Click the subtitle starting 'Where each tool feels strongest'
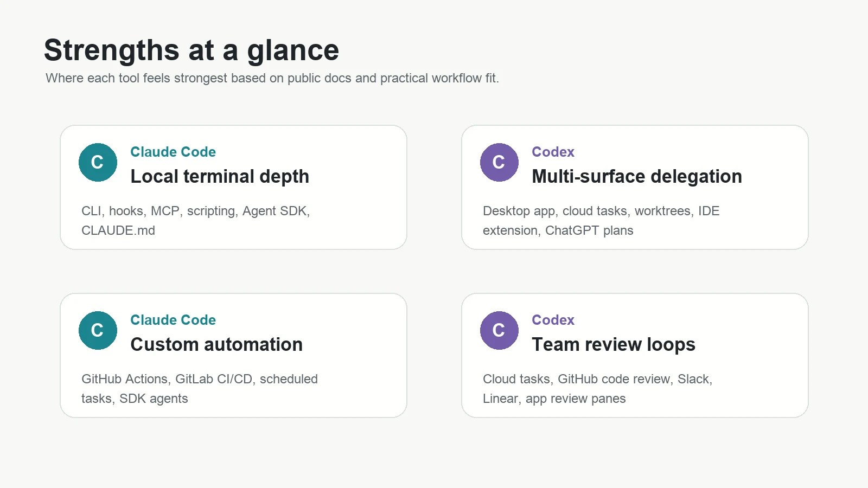This screenshot has width=868, height=488. pyautogui.click(x=272, y=78)
